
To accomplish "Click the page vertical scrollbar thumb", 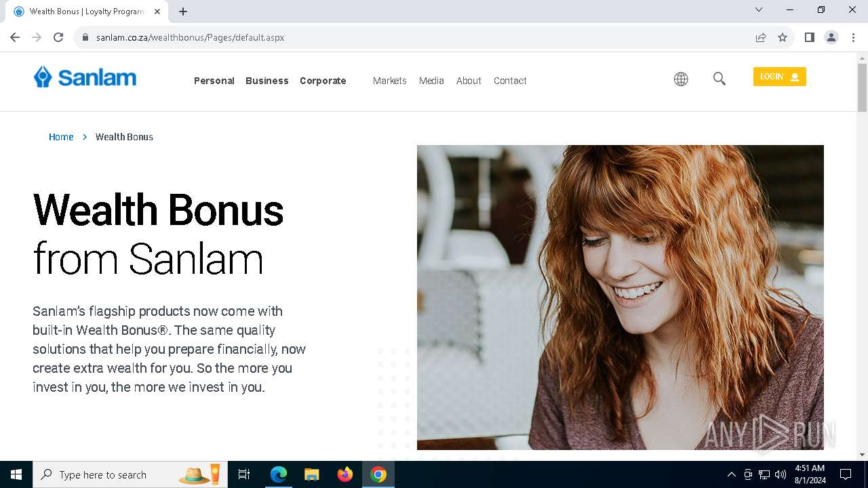I will click(x=863, y=87).
